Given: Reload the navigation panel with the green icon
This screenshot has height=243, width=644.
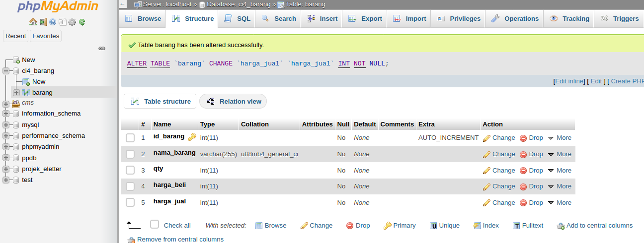Looking at the screenshot, I should coord(82,22).
